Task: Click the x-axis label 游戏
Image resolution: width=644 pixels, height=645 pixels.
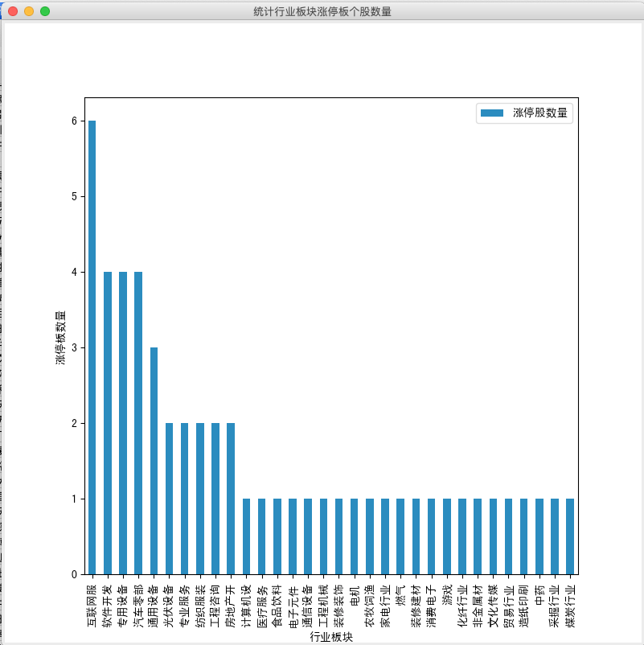Action: click(446, 595)
